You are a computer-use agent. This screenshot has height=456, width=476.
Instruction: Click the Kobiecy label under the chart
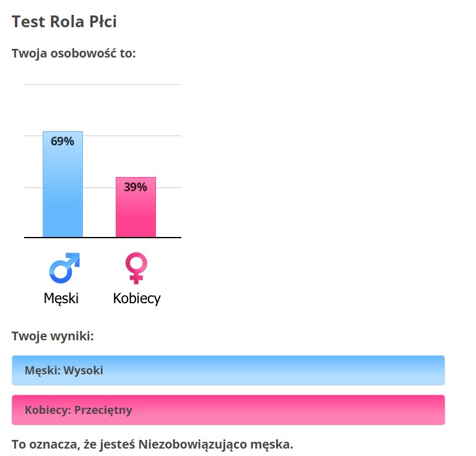click(137, 298)
